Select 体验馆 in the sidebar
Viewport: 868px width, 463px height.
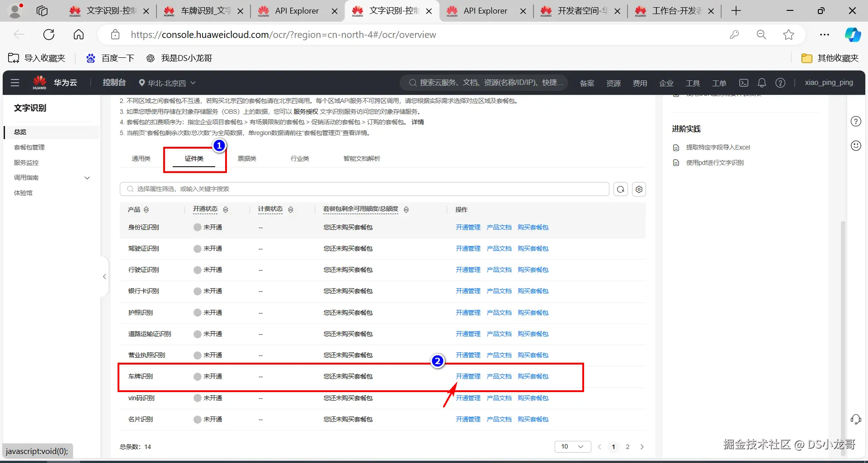[23, 193]
